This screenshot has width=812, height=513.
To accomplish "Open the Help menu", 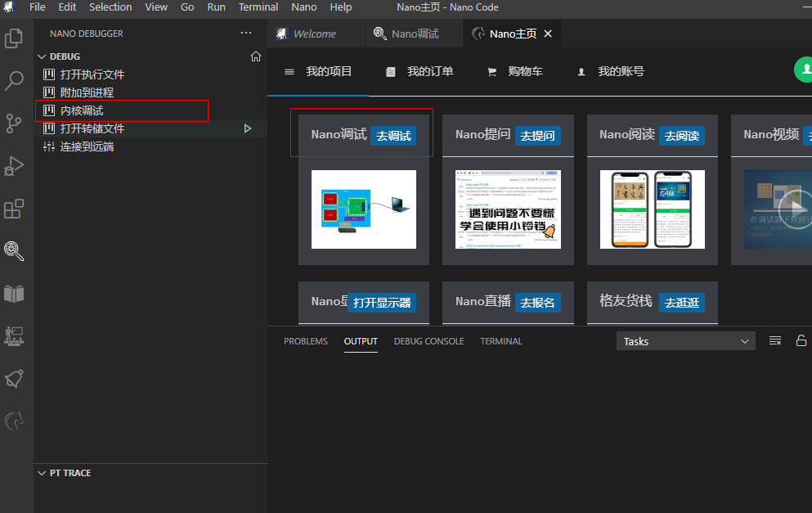I will coord(341,7).
